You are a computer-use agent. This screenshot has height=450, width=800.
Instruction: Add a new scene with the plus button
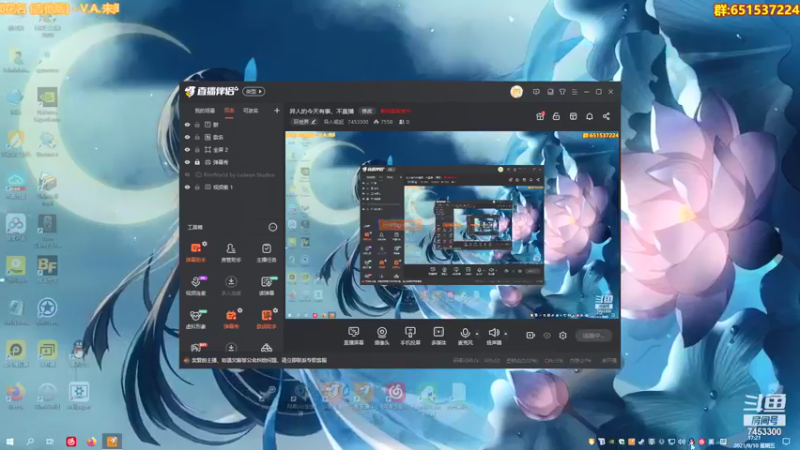click(277, 110)
